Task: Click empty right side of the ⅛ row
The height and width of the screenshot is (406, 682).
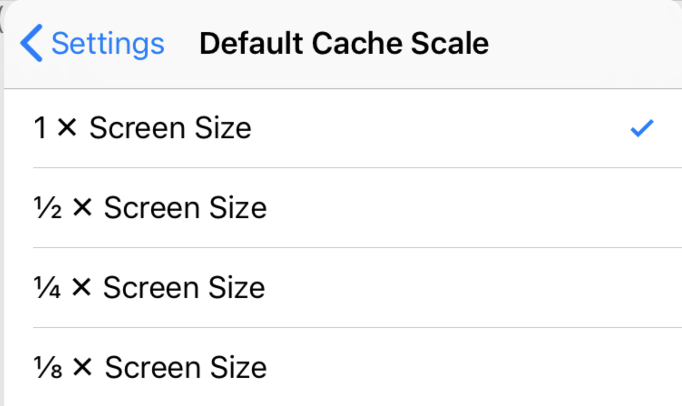Action: pyautogui.click(x=500, y=367)
